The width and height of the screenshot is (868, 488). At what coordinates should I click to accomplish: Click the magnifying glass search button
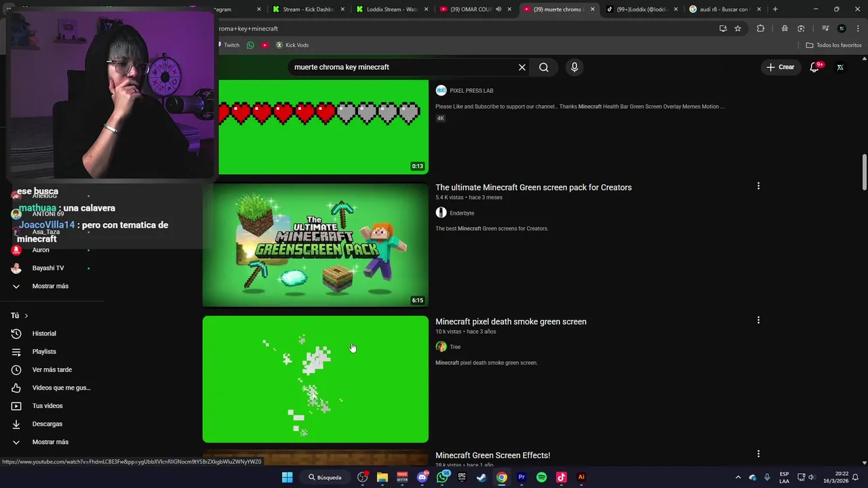tap(544, 67)
